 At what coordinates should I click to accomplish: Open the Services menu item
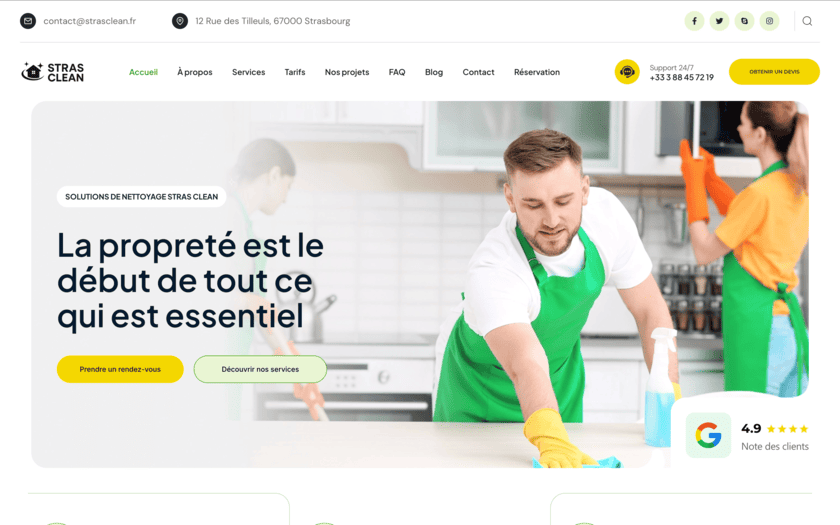tap(249, 72)
